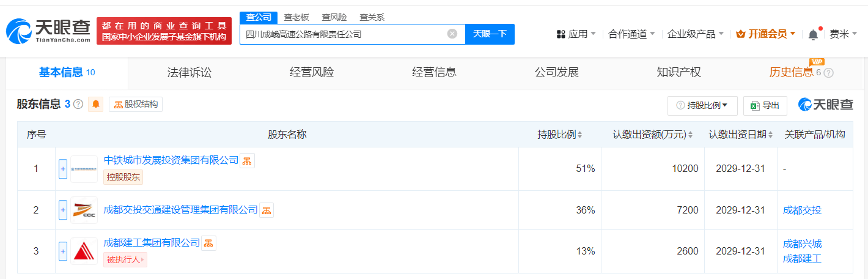Click the 10200 capital contribution value

point(685,169)
